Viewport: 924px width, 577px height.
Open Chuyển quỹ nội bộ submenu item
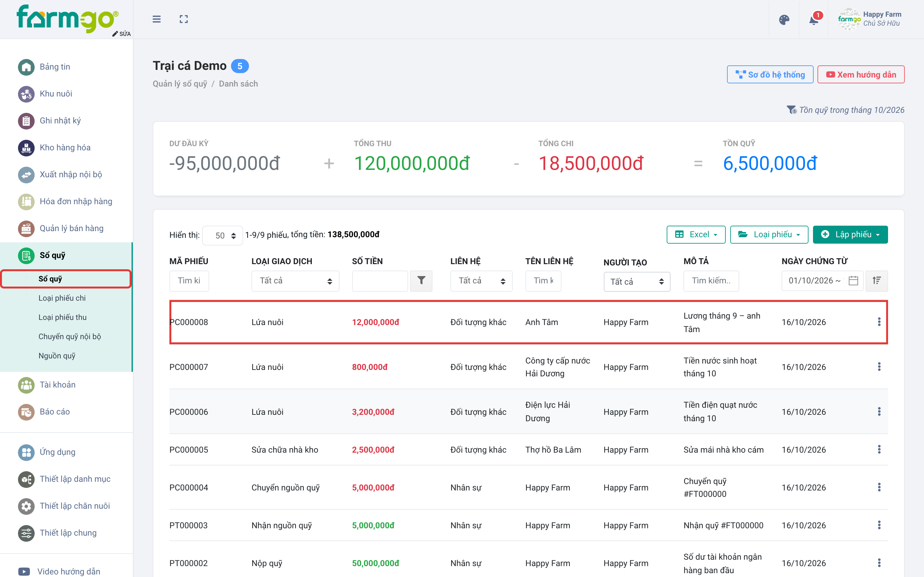(x=70, y=337)
